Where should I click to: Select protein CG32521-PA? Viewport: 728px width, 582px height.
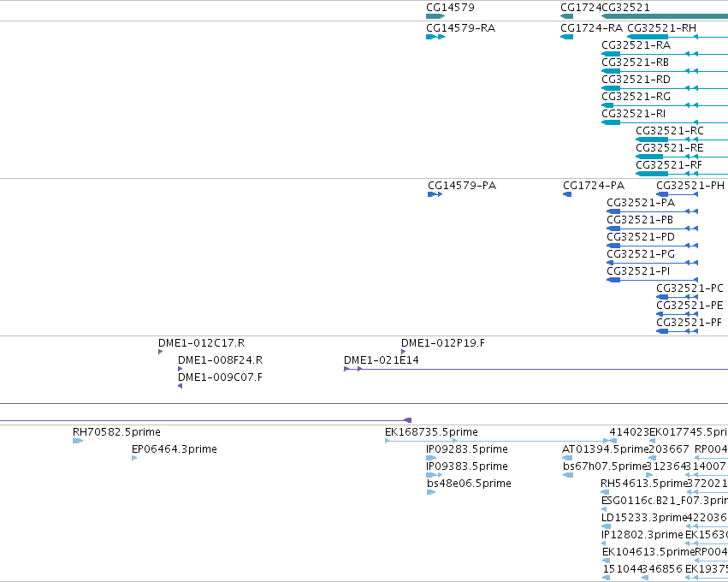[x=641, y=203]
